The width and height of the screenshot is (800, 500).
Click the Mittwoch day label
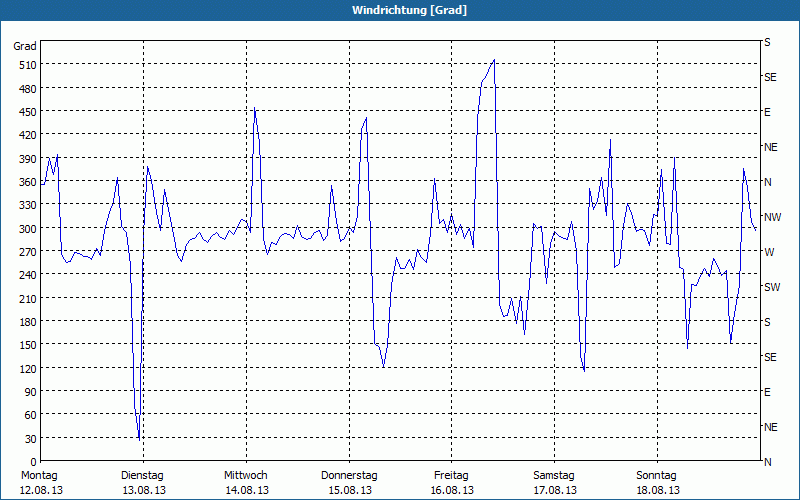click(245, 476)
